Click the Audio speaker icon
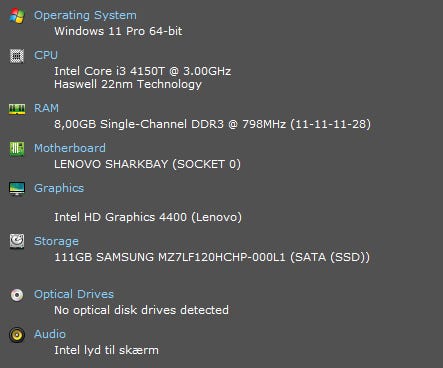Image resolution: width=443 pixels, height=368 pixels. (x=17, y=335)
